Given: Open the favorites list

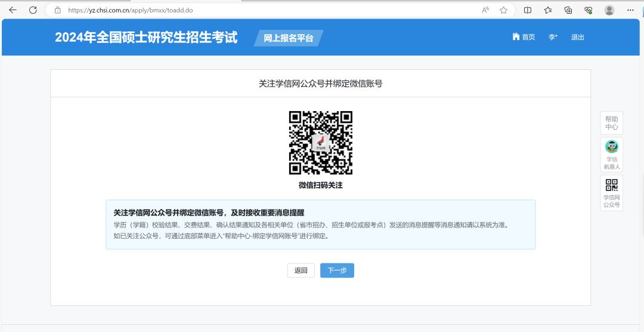Looking at the screenshot, I should pyautogui.click(x=548, y=10).
